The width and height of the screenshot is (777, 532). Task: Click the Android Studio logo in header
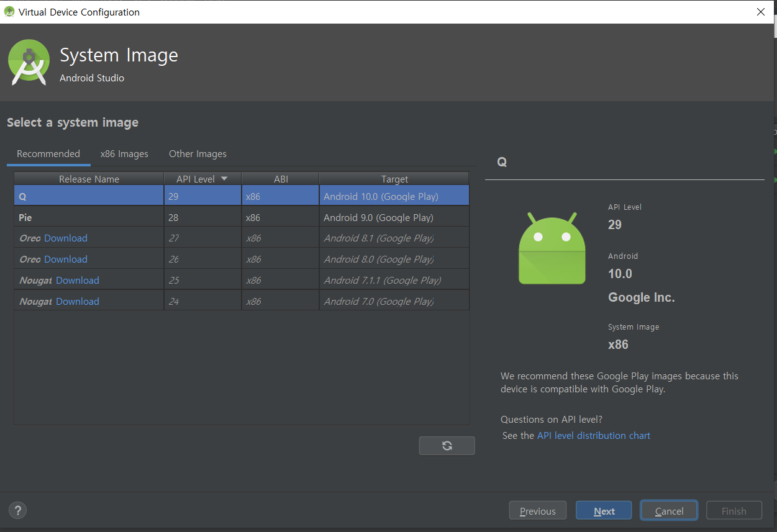click(x=29, y=62)
